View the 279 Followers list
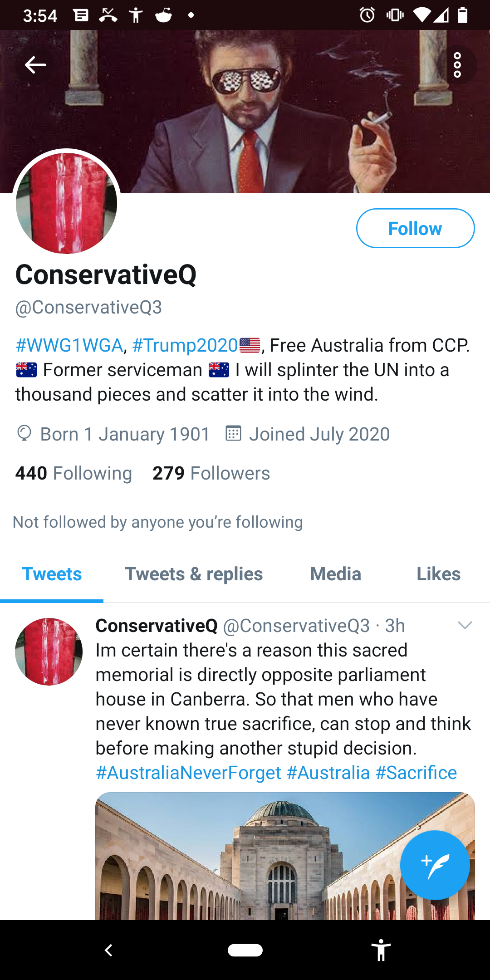 pos(211,473)
